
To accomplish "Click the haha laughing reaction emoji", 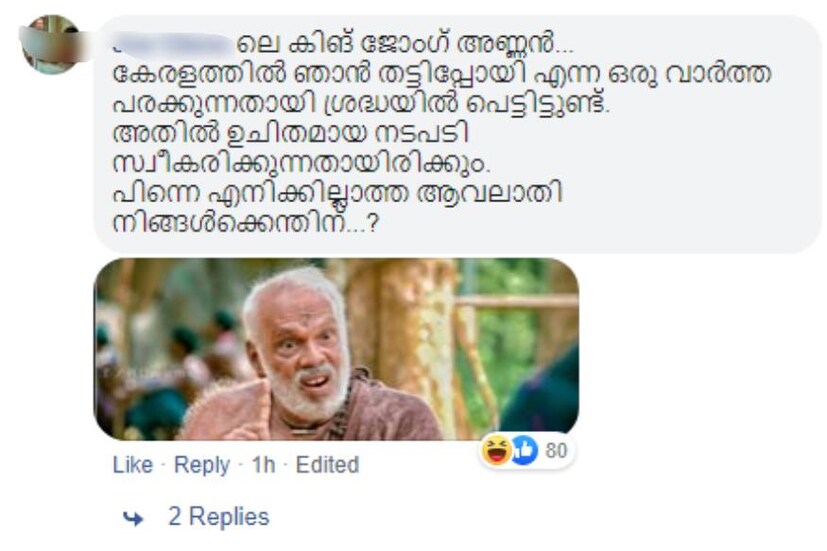I will click(x=497, y=451).
